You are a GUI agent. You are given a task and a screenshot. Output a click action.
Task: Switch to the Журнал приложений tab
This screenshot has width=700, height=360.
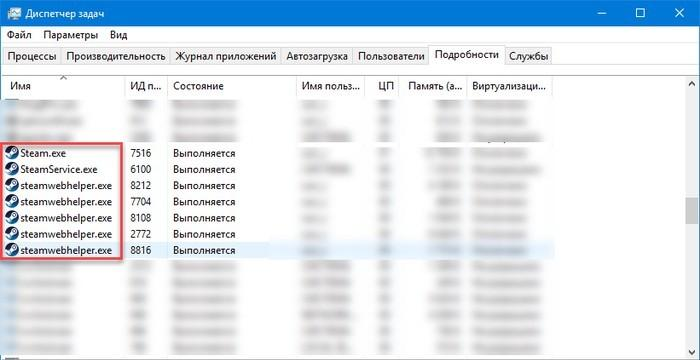(225, 56)
